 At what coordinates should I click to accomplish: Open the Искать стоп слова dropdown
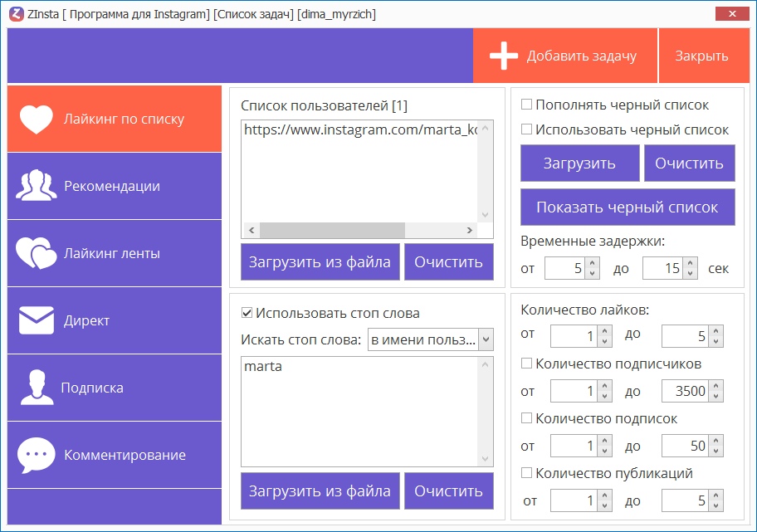coord(486,339)
